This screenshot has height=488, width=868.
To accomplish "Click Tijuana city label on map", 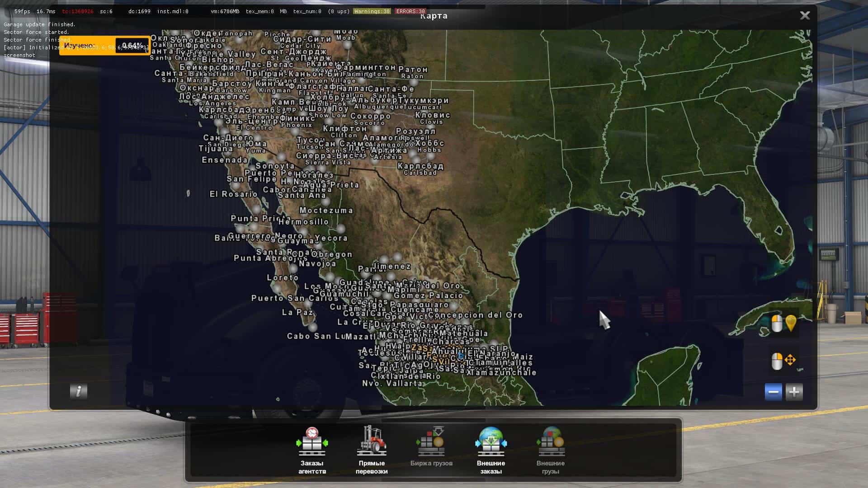I will click(x=216, y=149).
